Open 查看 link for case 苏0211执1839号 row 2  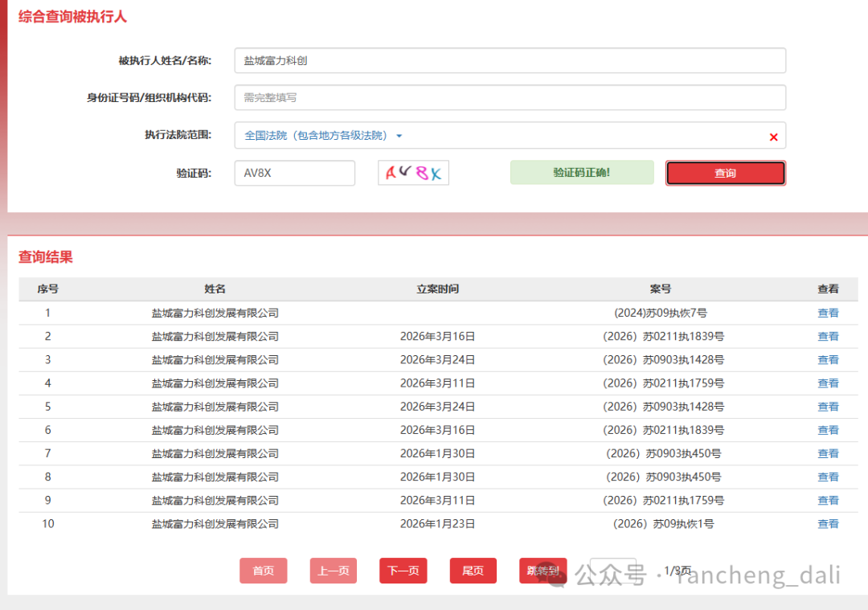pyautogui.click(x=828, y=337)
